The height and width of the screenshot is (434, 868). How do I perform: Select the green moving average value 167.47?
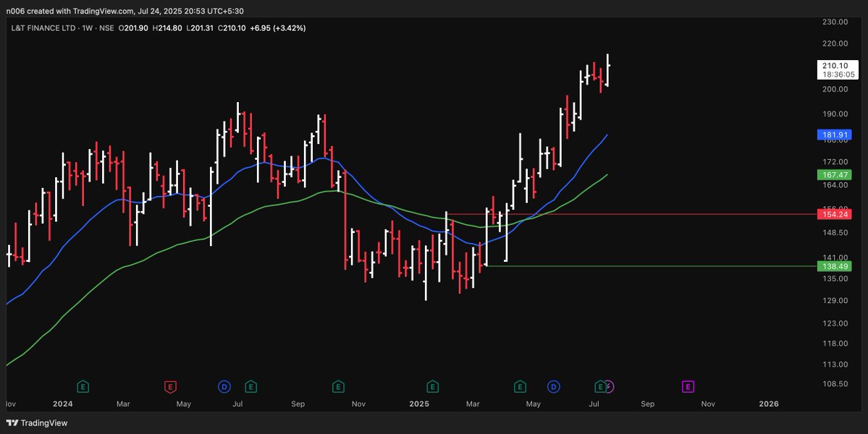pos(835,175)
